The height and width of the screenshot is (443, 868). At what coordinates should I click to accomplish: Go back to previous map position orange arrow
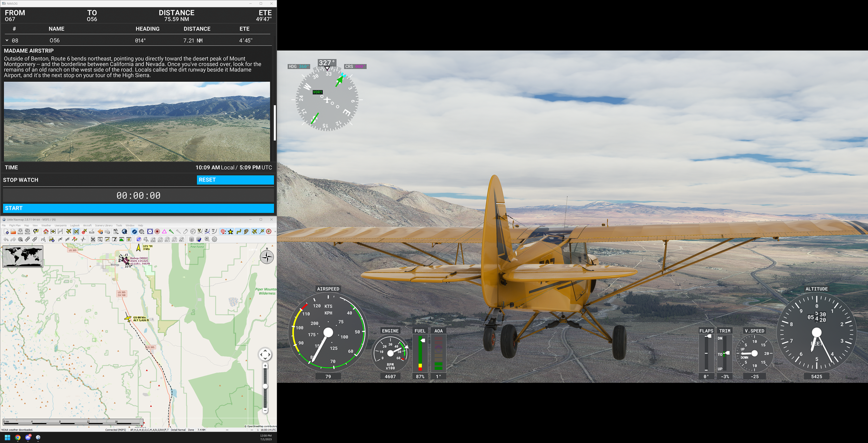coord(100,231)
